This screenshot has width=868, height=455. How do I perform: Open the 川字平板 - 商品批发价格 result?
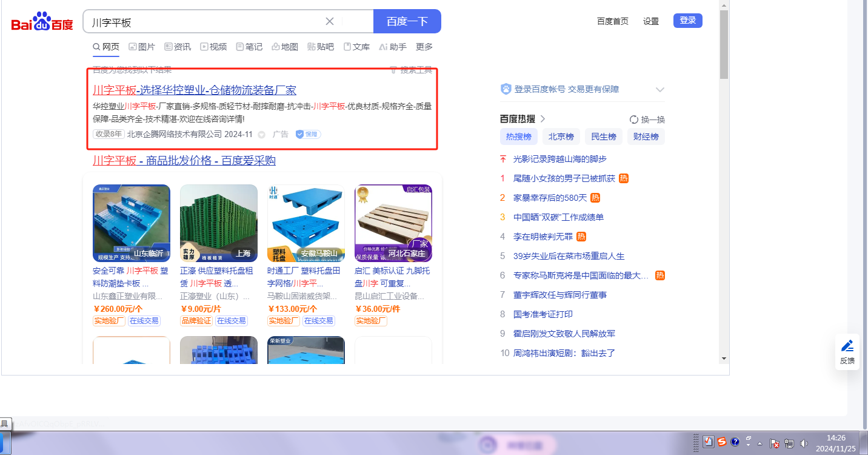pyautogui.click(x=184, y=161)
